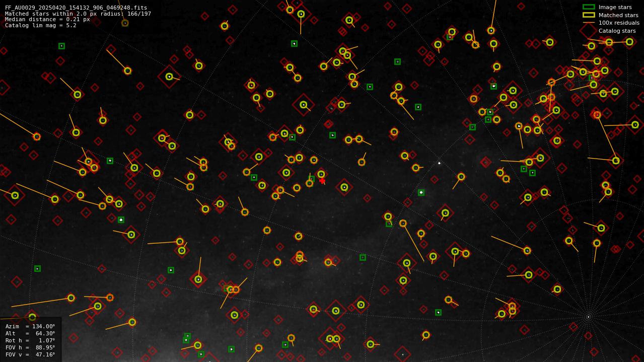Click the 'Alt = 64.30°' readout
Screen dimensions: 644x362
[30, 333]
